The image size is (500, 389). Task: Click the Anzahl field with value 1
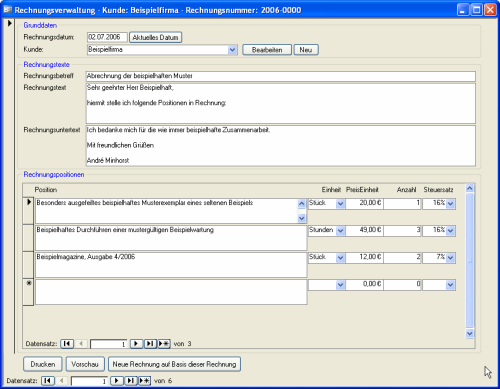(x=402, y=203)
